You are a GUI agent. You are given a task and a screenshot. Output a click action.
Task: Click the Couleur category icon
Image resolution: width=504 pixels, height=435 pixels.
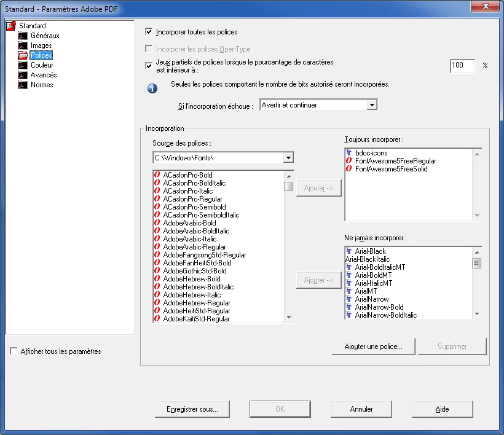pyautogui.click(x=23, y=65)
